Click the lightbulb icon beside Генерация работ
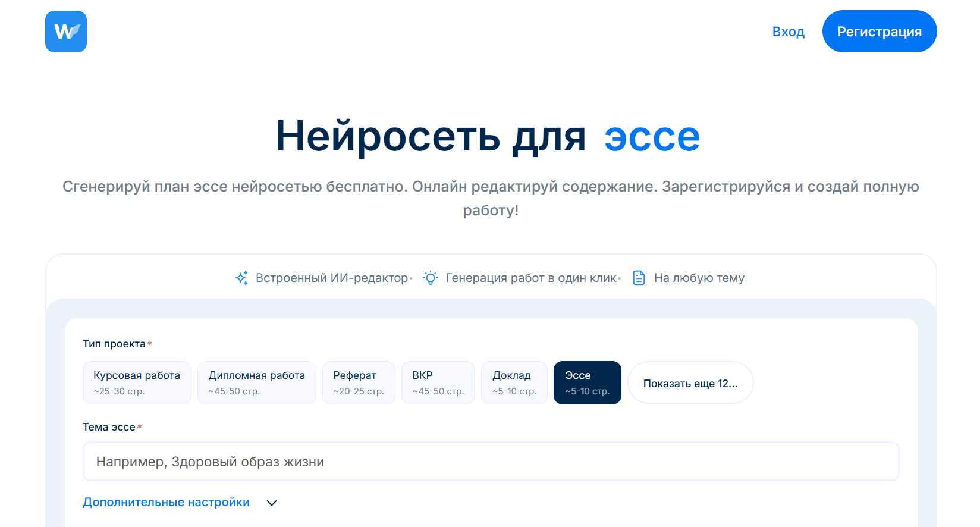980x527 pixels. pyautogui.click(x=431, y=278)
